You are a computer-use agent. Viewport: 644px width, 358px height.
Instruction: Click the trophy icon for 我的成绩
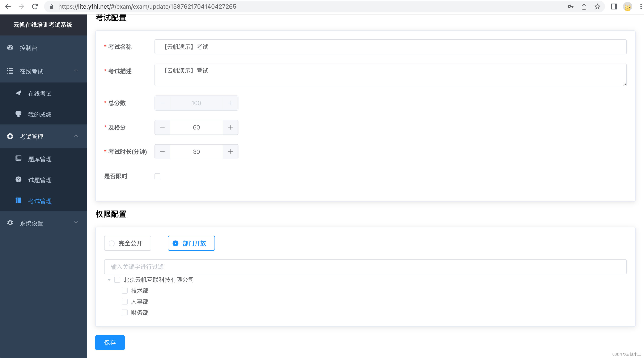coord(18,114)
